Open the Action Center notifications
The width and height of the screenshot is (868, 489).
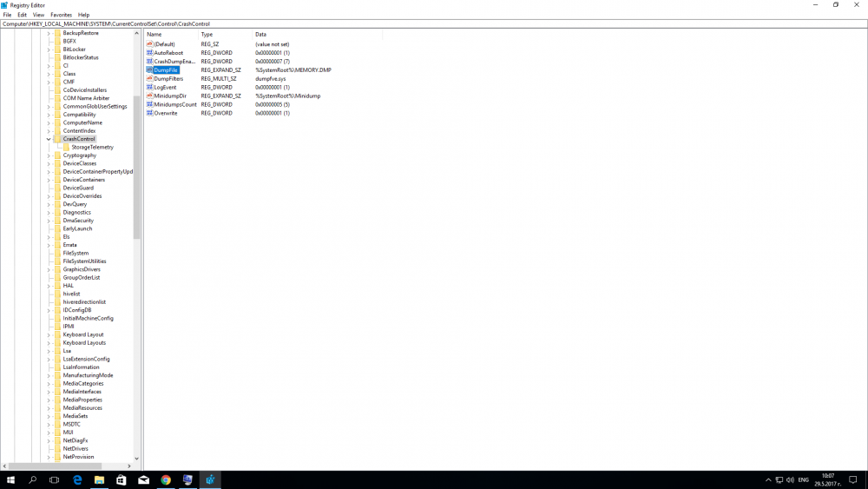pos(853,480)
